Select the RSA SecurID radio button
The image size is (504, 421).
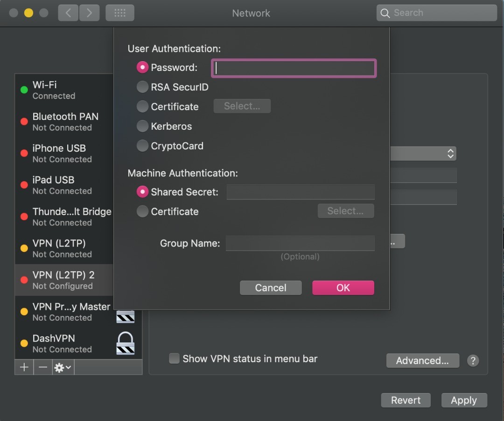tap(142, 87)
